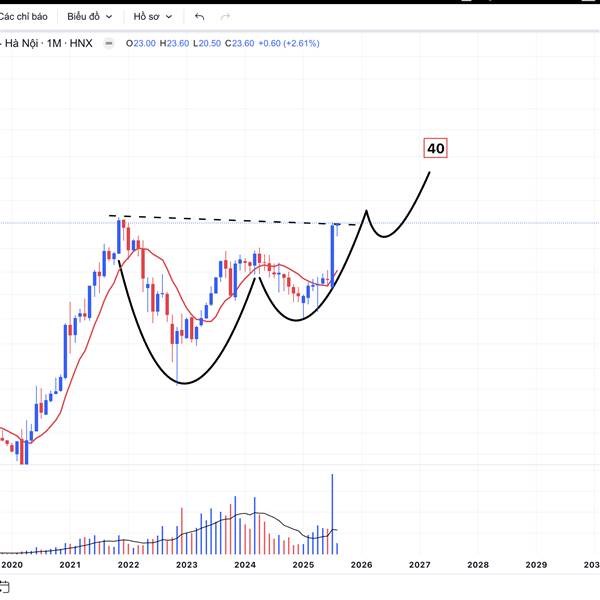
Task: Click the 2021 label on time axis
Action: coord(70,564)
